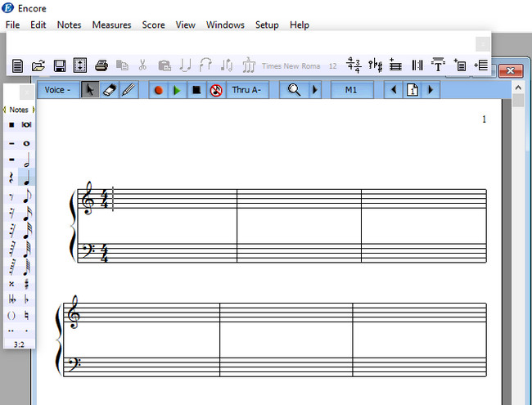Image resolution: width=532 pixels, height=405 pixels.
Task: Select the sixteenth note in Notes palette
Action: (x=26, y=214)
